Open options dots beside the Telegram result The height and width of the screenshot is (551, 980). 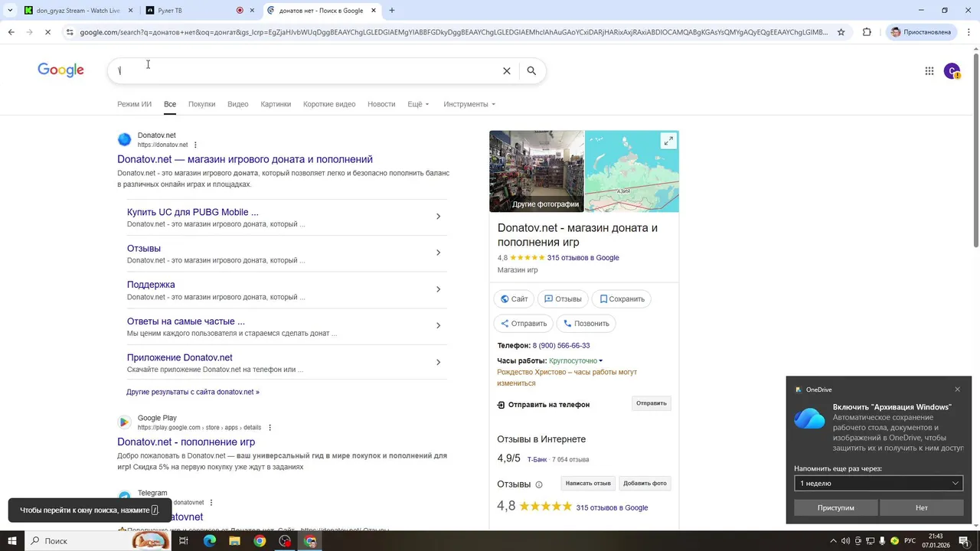211,503
